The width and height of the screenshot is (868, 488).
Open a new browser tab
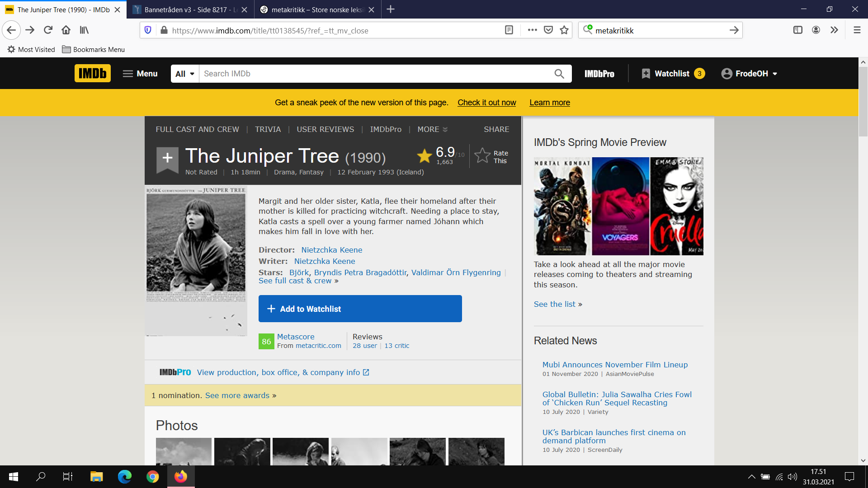click(x=391, y=9)
